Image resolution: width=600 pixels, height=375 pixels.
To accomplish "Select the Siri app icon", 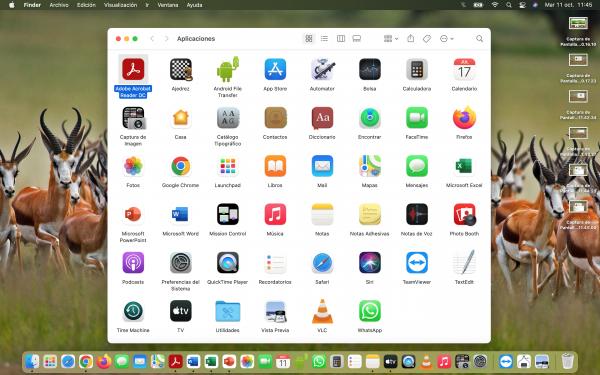I will point(370,263).
